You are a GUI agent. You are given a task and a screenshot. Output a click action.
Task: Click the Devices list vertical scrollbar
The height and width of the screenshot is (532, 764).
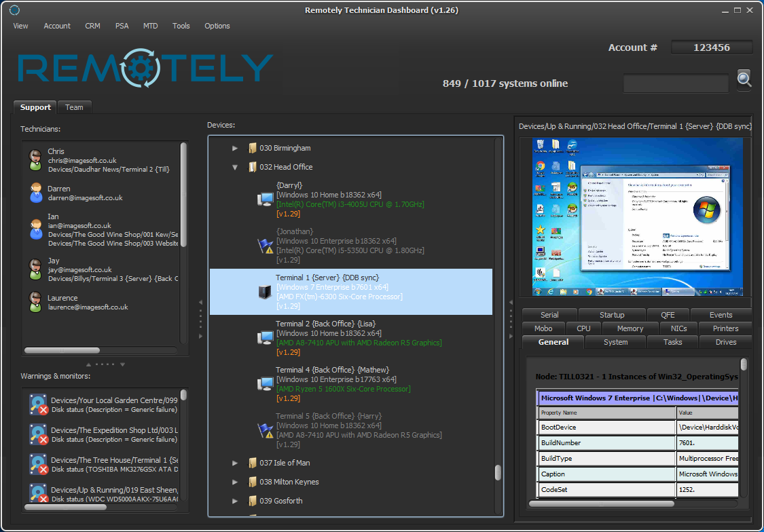[x=498, y=472]
